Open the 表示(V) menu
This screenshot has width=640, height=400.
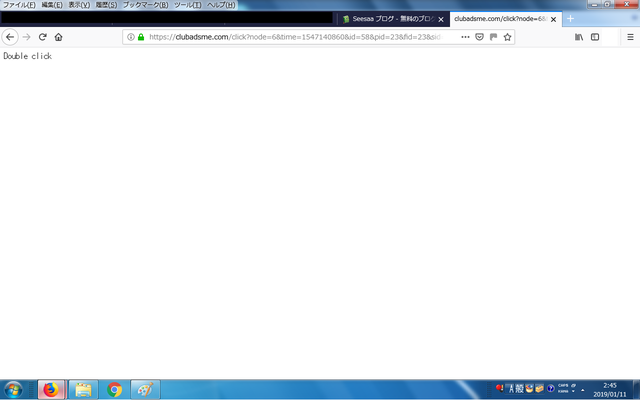79,5
